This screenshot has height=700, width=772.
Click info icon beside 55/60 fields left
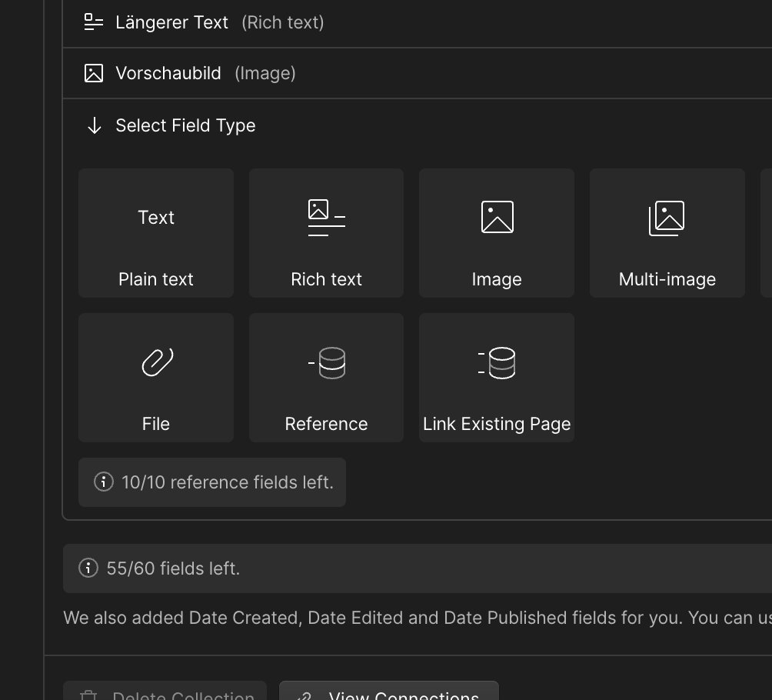click(88, 568)
